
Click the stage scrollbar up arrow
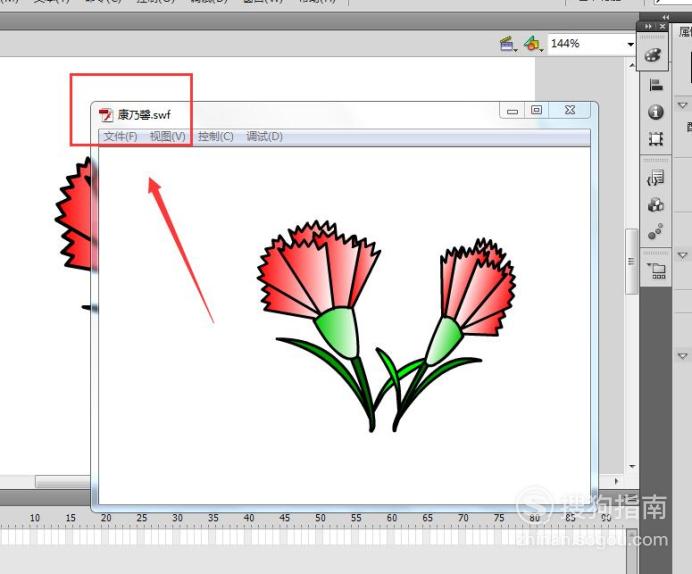(632, 65)
